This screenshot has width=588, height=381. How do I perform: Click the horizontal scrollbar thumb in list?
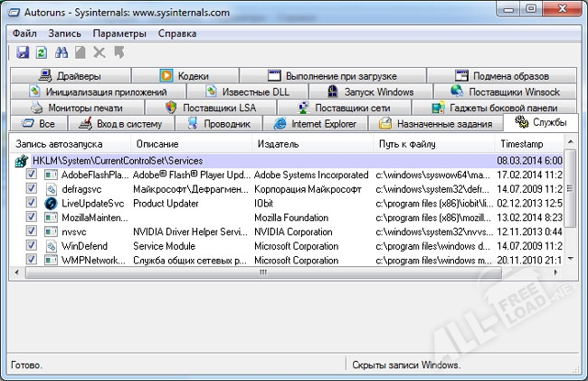click(x=263, y=271)
